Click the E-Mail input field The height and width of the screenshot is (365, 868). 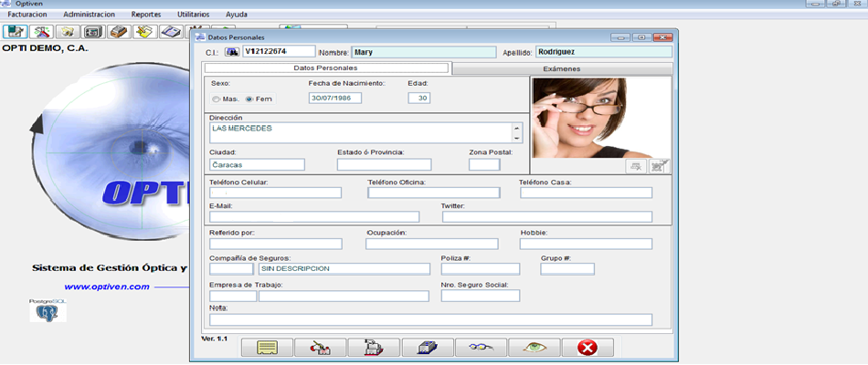point(313,217)
